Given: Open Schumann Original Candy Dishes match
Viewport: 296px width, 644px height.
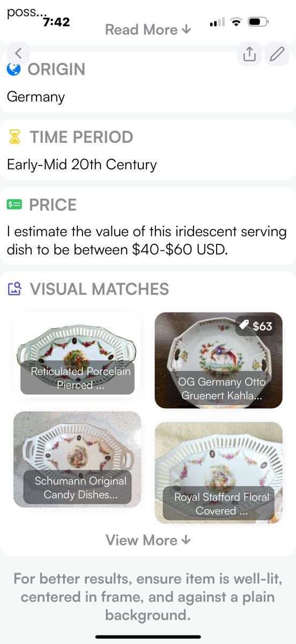Looking at the screenshot, I should [x=77, y=460].
